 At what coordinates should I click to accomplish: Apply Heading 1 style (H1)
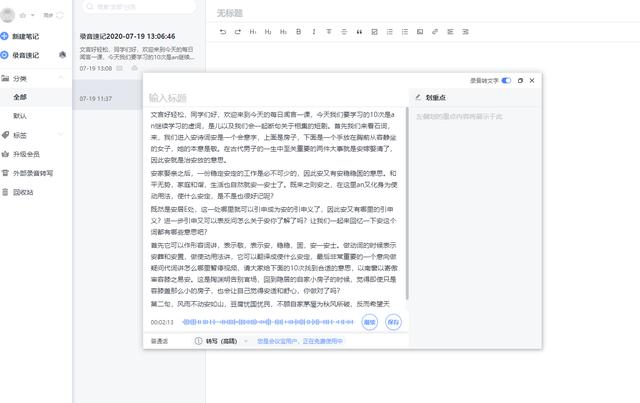point(253,32)
